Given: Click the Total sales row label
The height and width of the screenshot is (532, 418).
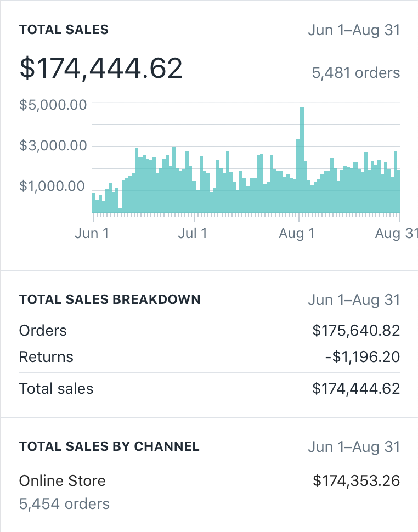Looking at the screenshot, I should [56, 389].
